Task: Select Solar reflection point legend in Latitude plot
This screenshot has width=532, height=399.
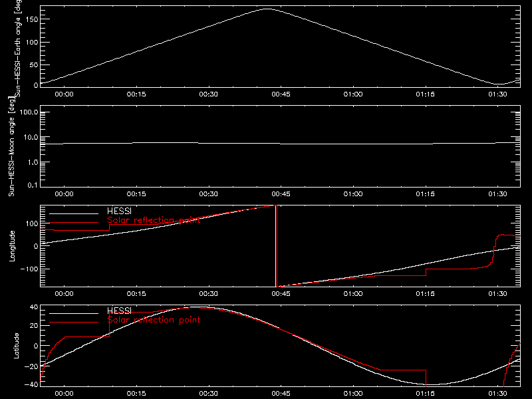Action: coord(154,320)
